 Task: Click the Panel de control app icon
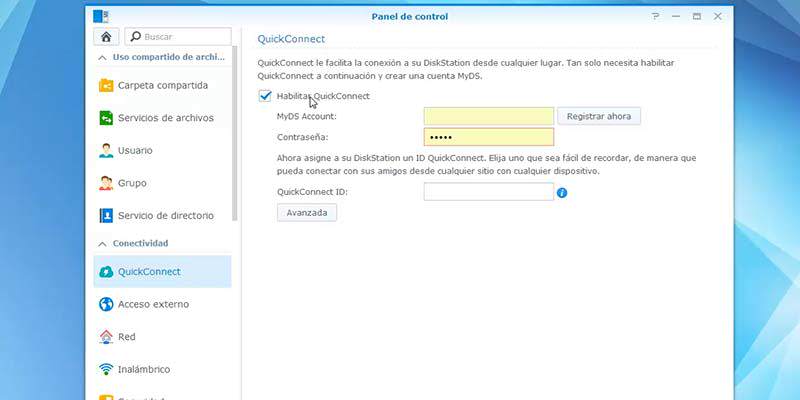[x=101, y=16]
